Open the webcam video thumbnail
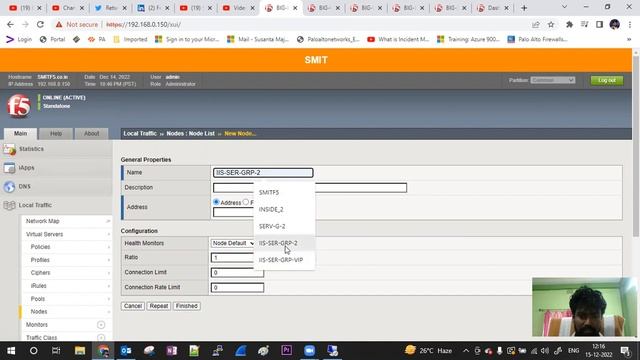This screenshot has height=360, width=640. tap(584, 307)
